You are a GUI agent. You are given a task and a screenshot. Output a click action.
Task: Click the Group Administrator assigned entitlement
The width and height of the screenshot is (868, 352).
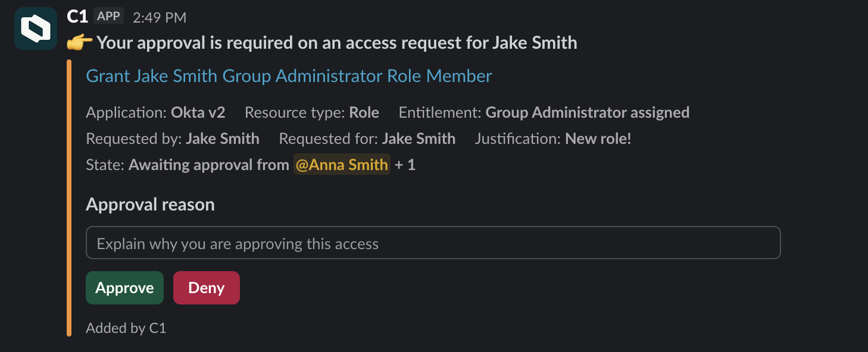(x=587, y=112)
